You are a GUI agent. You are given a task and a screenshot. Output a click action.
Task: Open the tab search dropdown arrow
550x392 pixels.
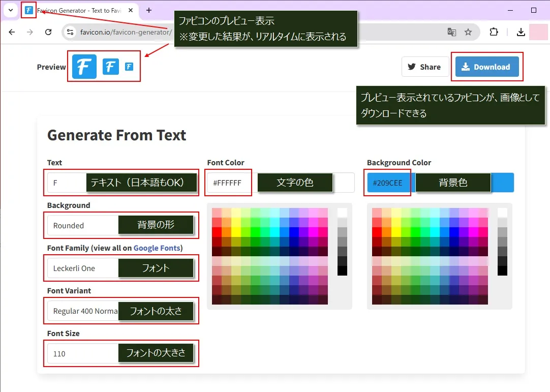pos(10,10)
